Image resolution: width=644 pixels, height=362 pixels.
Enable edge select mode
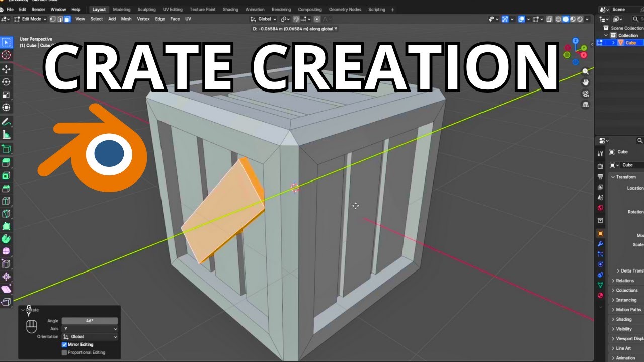pyautogui.click(x=60, y=19)
